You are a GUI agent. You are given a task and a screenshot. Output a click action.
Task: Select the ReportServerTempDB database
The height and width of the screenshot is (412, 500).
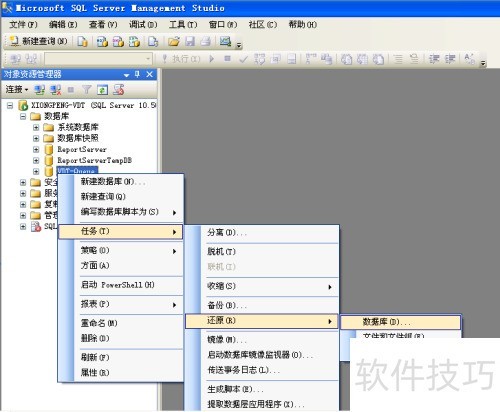tap(94, 160)
